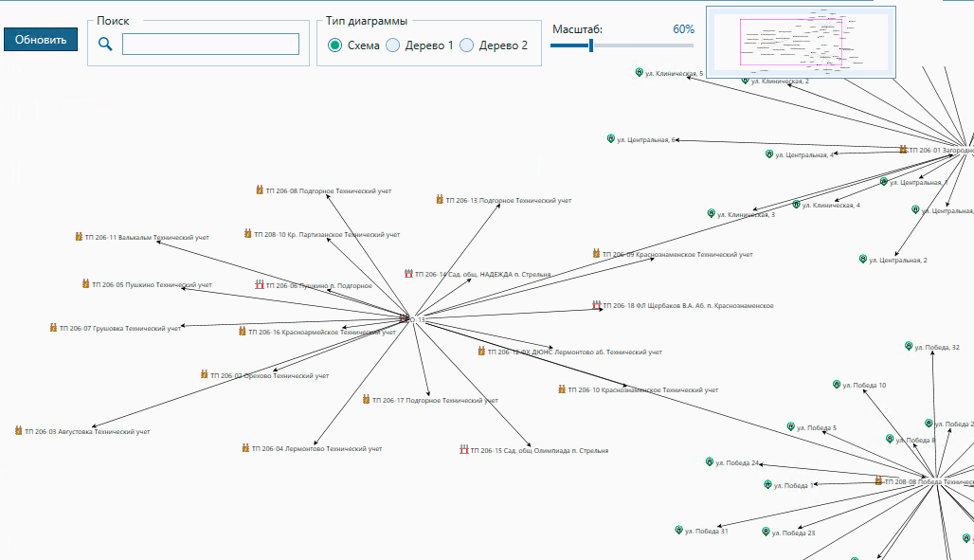Image resolution: width=974 pixels, height=560 pixels.
Task: Click the ул. Победа 24 location pin
Action: coord(709,462)
